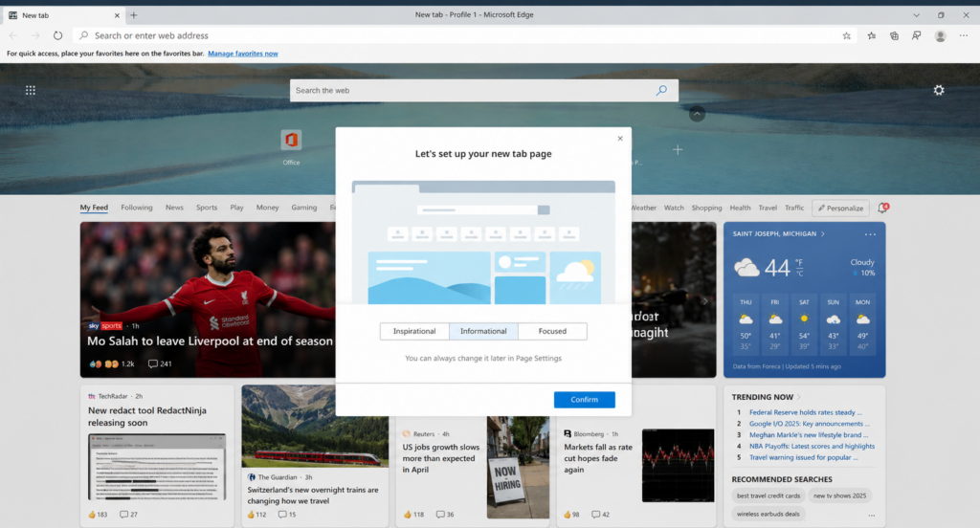The height and width of the screenshot is (528, 980).
Task: Open the Favorites list icon
Action: click(x=871, y=35)
